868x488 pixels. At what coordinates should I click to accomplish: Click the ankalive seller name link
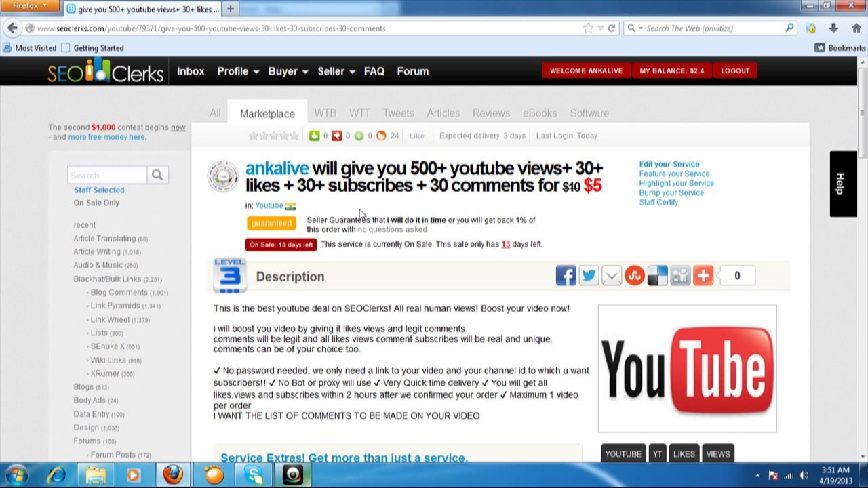pos(277,168)
